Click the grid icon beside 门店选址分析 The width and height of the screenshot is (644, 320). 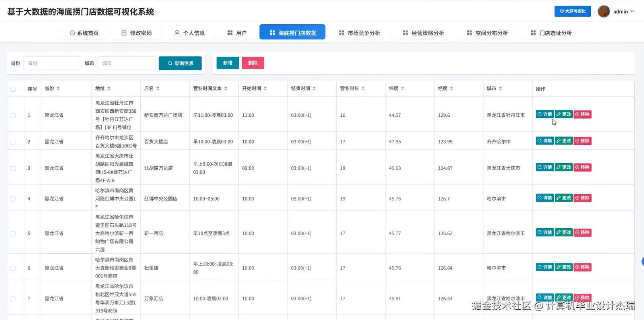click(533, 33)
